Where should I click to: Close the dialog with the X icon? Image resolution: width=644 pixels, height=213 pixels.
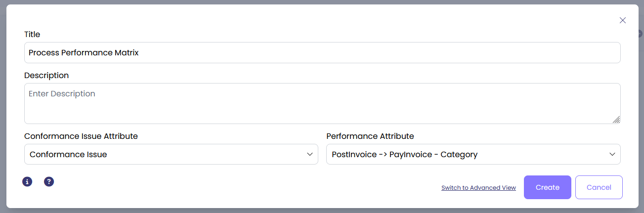pyautogui.click(x=623, y=20)
